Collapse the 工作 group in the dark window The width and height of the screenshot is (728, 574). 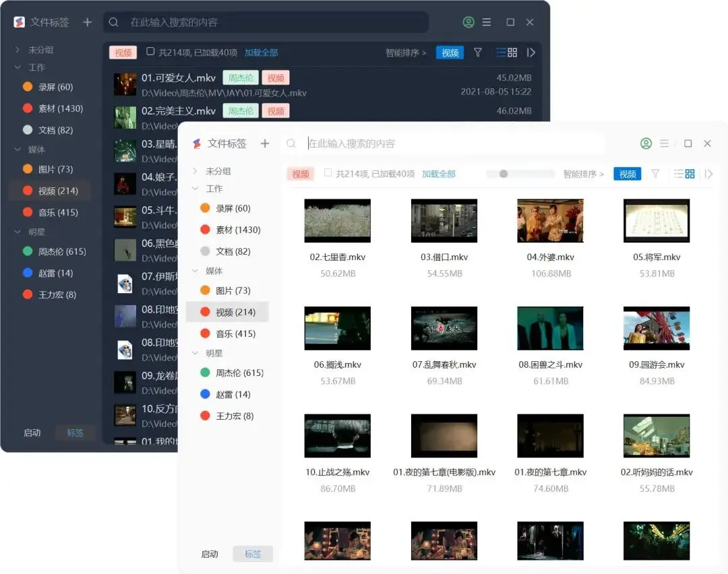pyautogui.click(x=17, y=67)
